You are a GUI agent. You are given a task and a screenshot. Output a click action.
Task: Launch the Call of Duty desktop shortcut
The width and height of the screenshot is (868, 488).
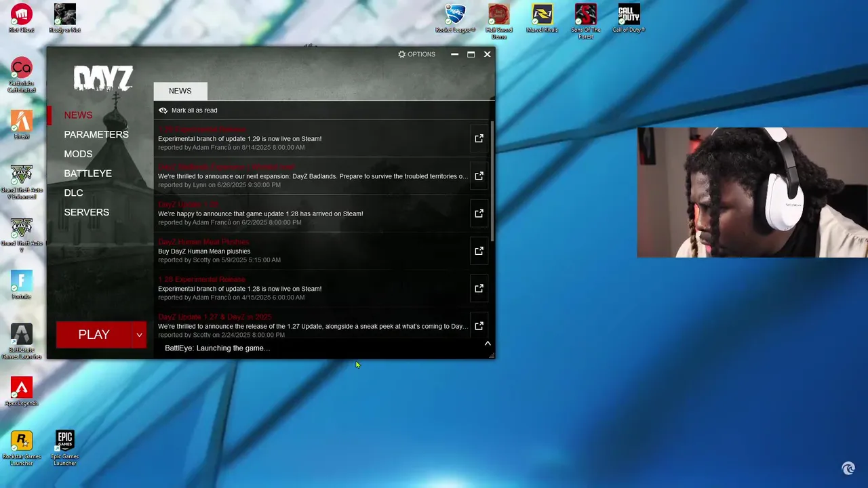629,18
